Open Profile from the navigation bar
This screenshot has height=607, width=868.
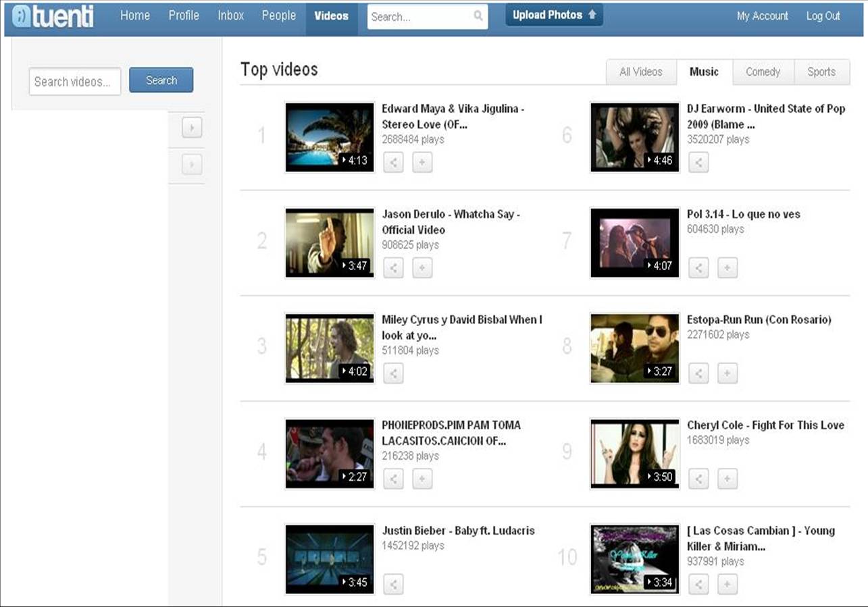pos(184,16)
